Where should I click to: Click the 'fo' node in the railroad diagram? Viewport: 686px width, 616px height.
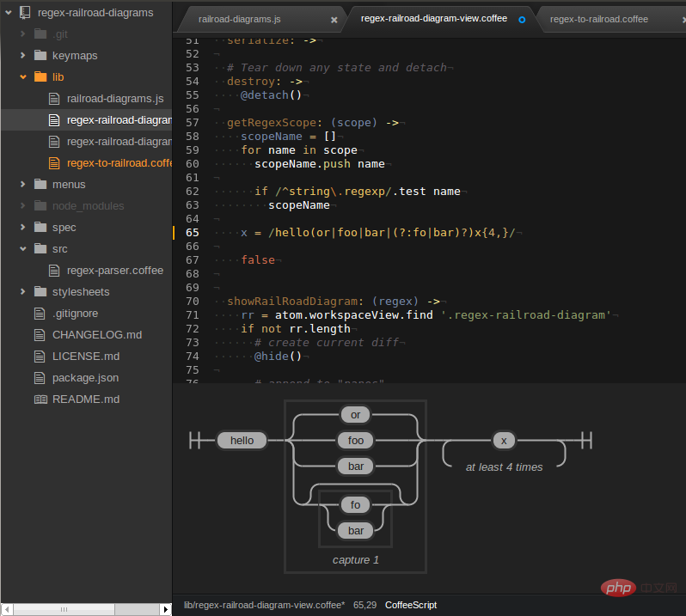[356, 504]
